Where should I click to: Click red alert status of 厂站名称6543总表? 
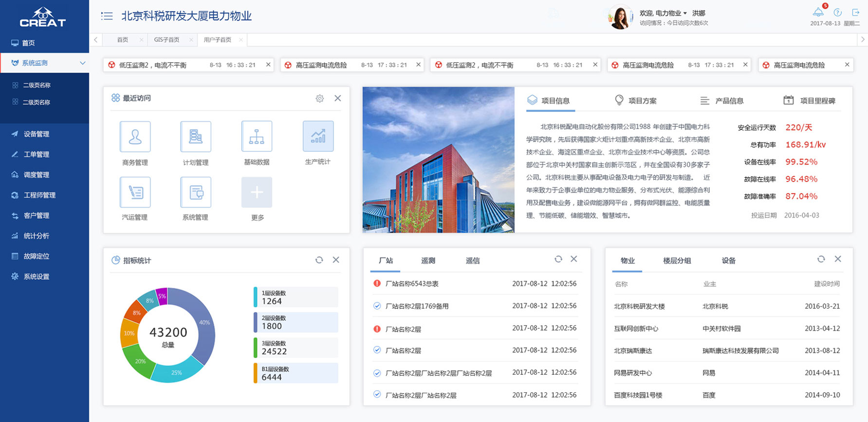377,283
